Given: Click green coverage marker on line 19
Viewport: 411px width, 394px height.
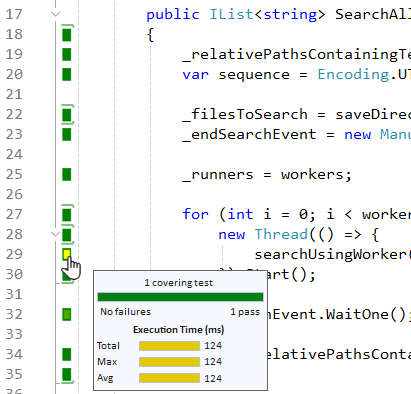Looking at the screenshot, I should (x=67, y=55).
